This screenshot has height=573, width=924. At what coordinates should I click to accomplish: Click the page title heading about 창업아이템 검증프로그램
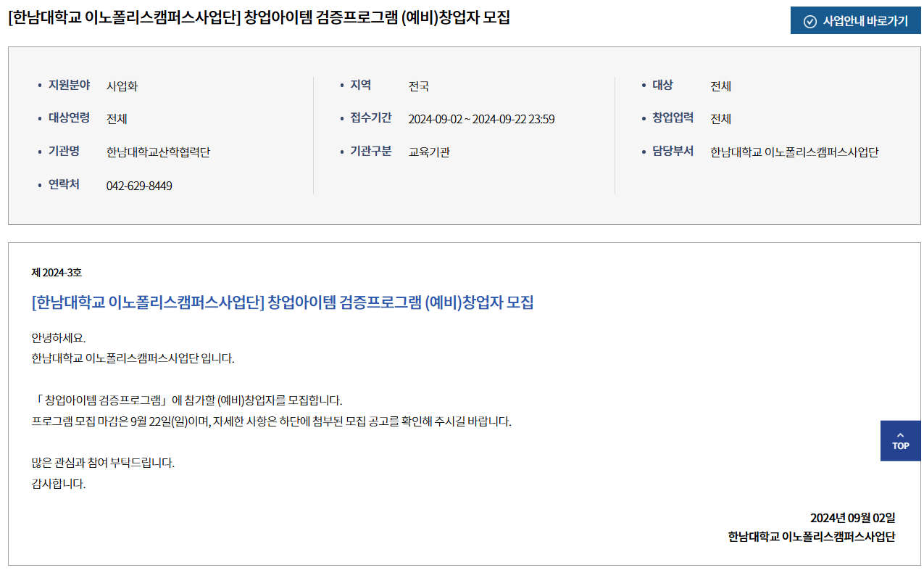tap(259, 18)
